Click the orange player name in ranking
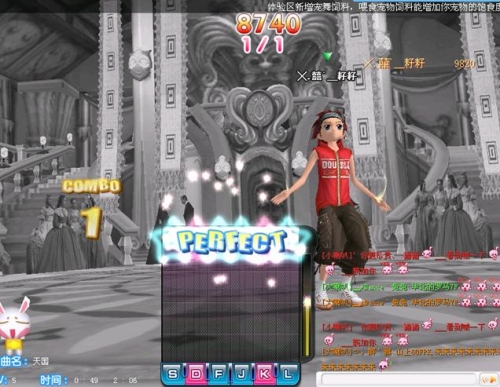Screen dimensions: 500x387 (x=394, y=63)
